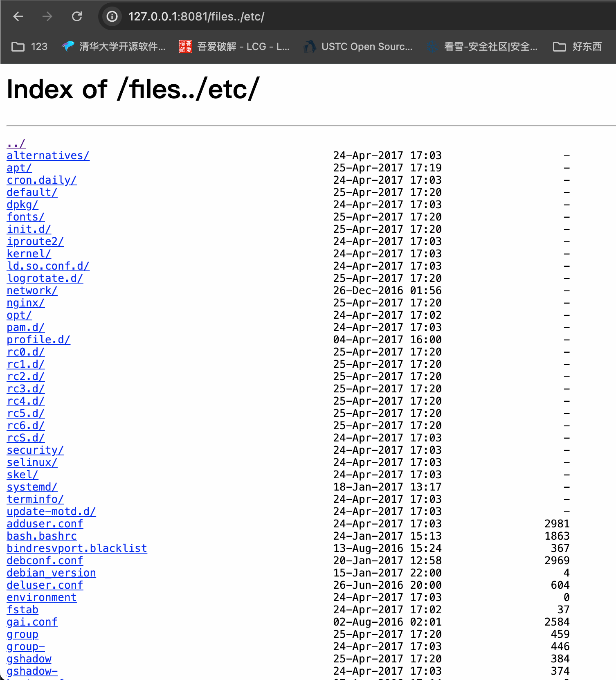
Task: Open the group- backup file
Action: [x=26, y=646]
